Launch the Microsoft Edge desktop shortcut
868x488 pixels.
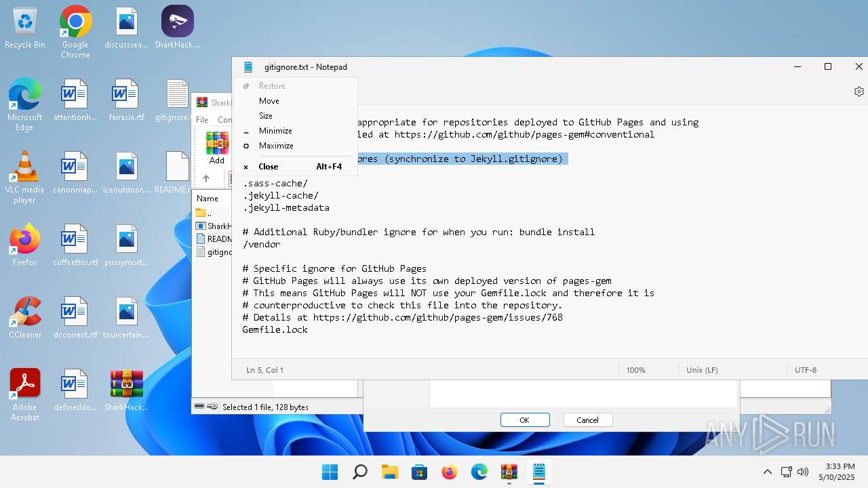click(x=25, y=105)
